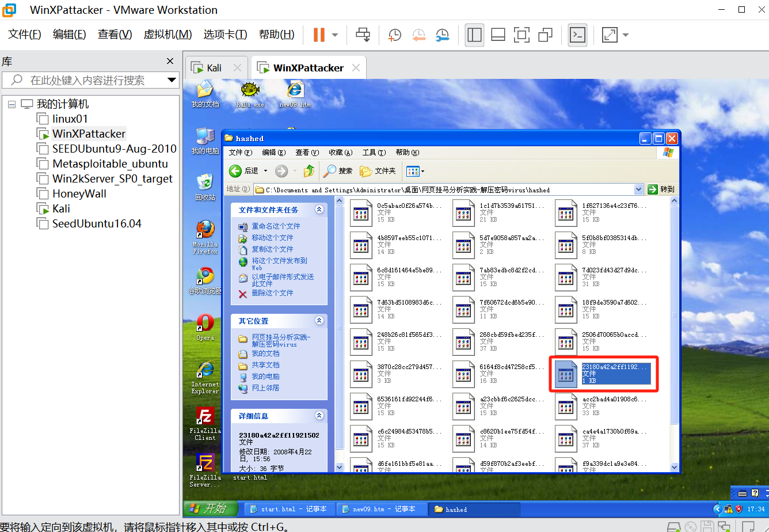Pause the virtual machine with orange pause icon
Image resolution: width=769 pixels, height=532 pixels.
[x=319, y=35]
